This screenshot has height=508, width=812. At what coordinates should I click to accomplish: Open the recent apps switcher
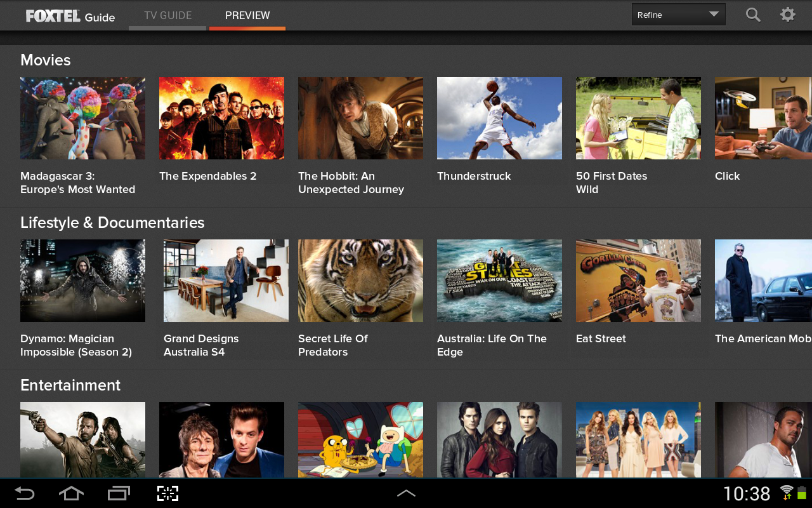tap(119, 493)
